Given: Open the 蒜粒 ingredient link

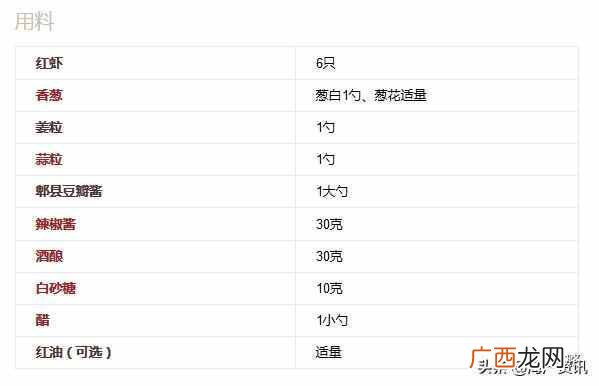Looking at the screenshot, I should click(49, 159).
